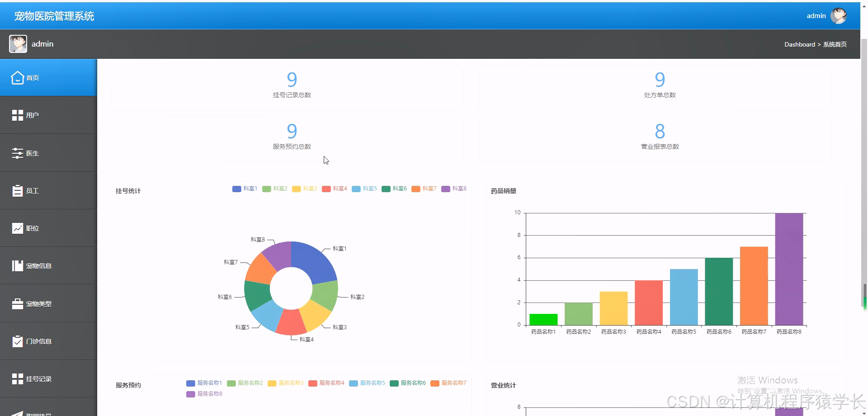Click the 药品名称4 red bar
The height and width of the screenshot is (416, 868).
click(649, 303)
